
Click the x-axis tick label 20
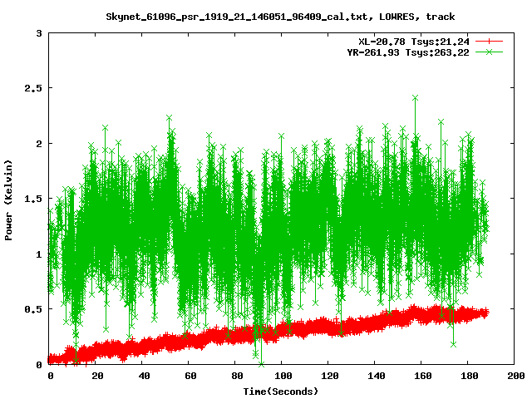[x=97, y=376]
